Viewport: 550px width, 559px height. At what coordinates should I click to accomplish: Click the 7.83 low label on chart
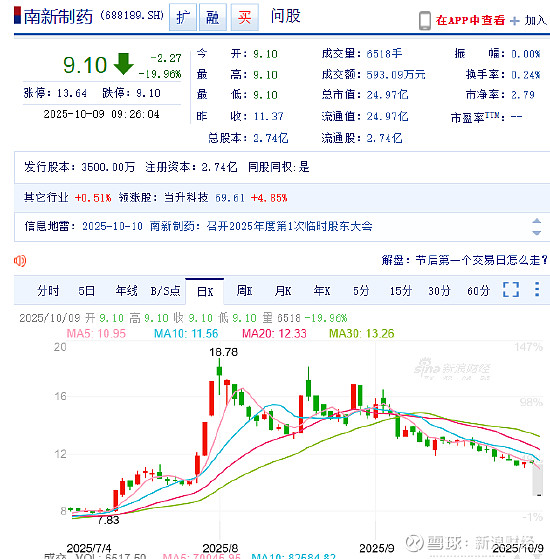click(x=108, y=520)
